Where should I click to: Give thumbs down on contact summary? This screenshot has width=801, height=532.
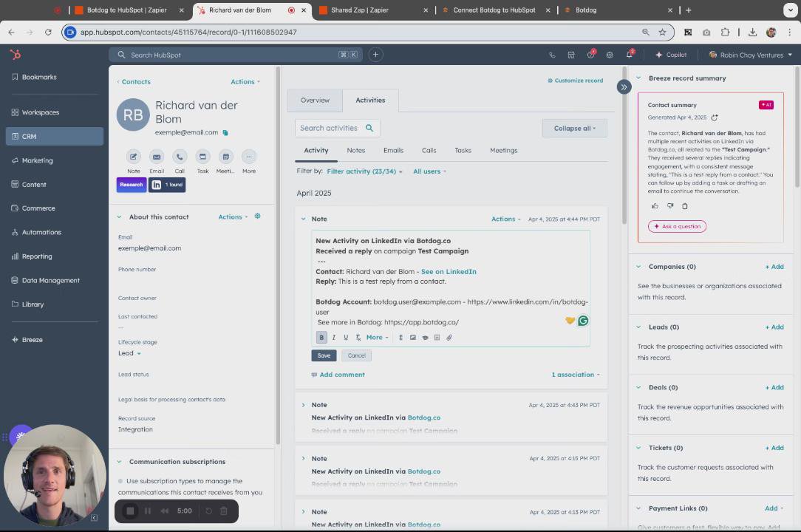pos(670,206)
